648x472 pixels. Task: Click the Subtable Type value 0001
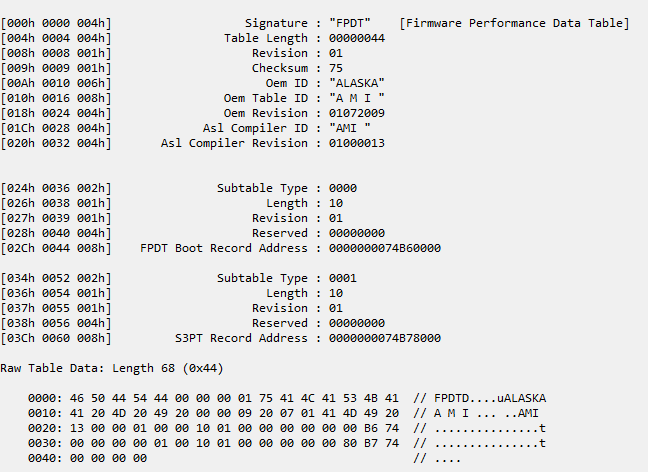pos(343,278)
